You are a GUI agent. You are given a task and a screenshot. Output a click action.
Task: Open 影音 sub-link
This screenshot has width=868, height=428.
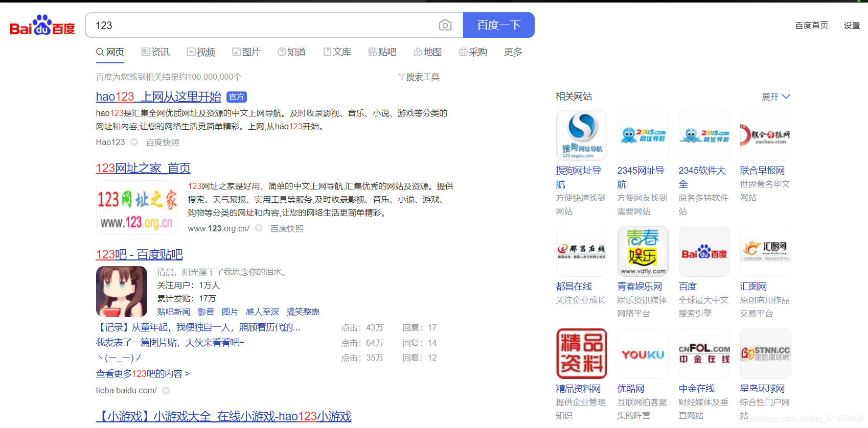pyautogui.click(x=206, y=312)
